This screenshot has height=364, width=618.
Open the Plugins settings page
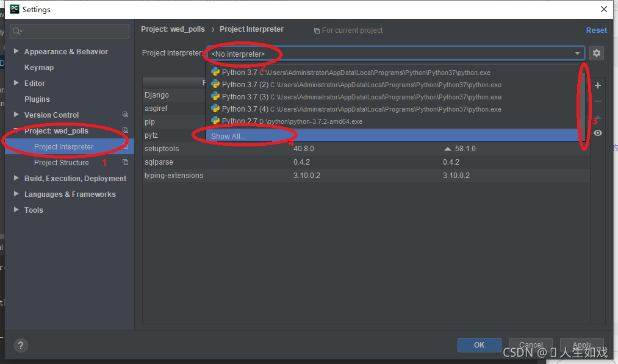[37, 99]
